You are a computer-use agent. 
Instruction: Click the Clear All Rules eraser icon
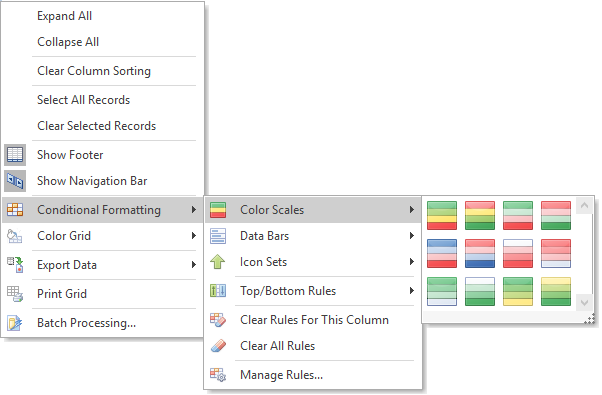click(218, 346)
